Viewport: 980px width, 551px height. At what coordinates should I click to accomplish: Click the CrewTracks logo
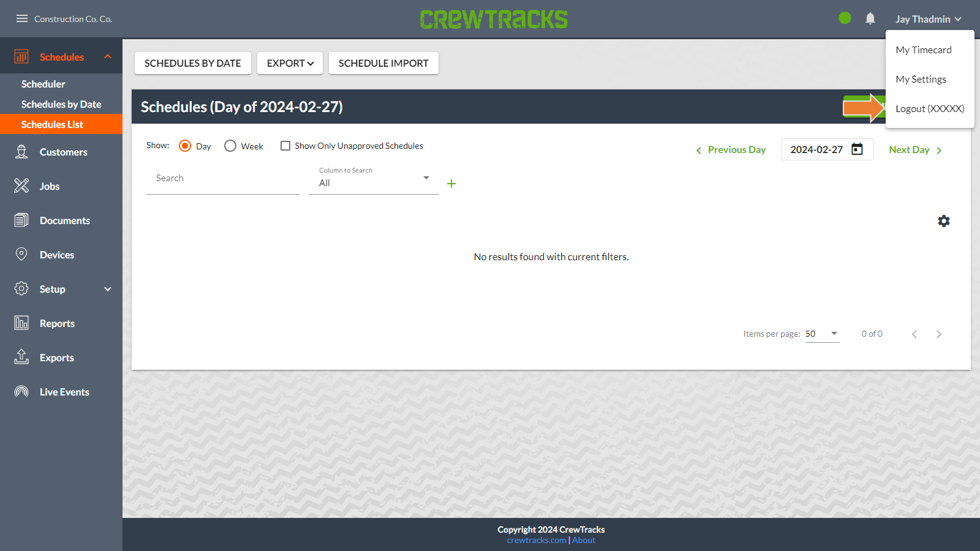tap(494, 19)
